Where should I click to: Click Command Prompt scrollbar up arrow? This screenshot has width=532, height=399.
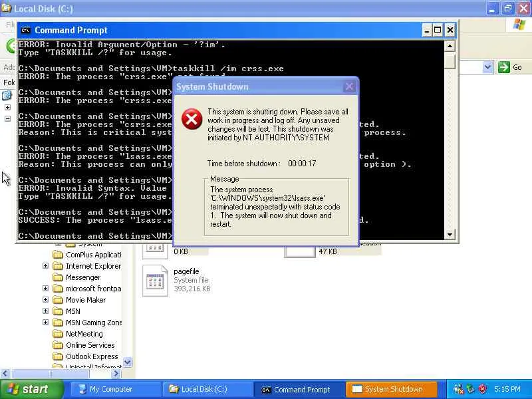tap(450, 46)
